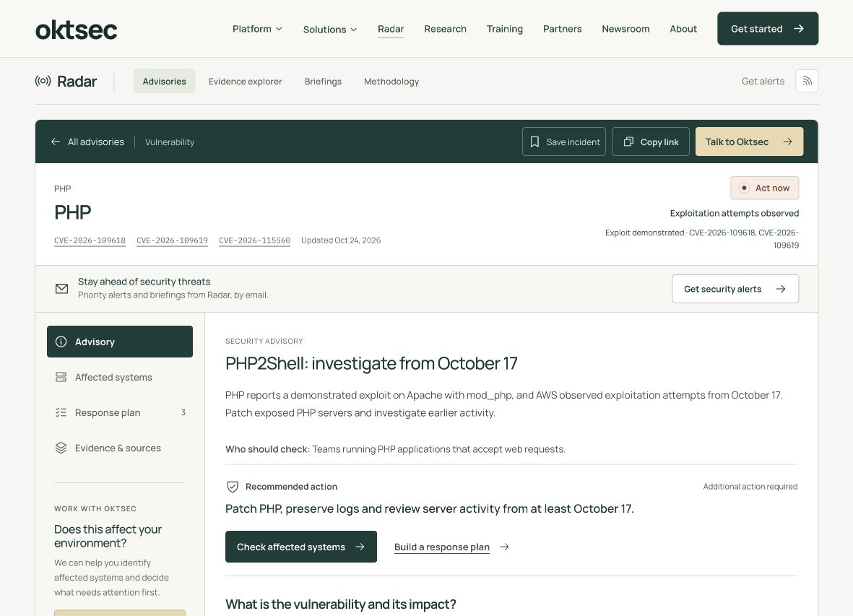Open the Methodology tab

click(391, 81)
